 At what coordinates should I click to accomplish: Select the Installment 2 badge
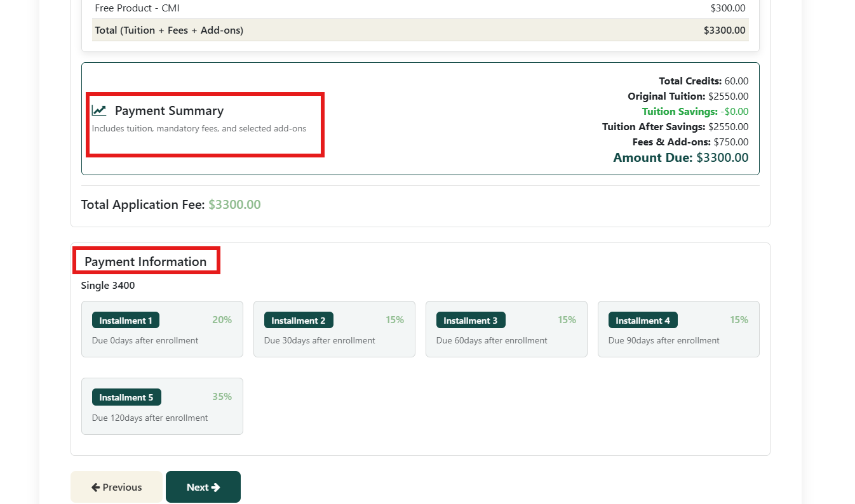[x=298, y=321]
